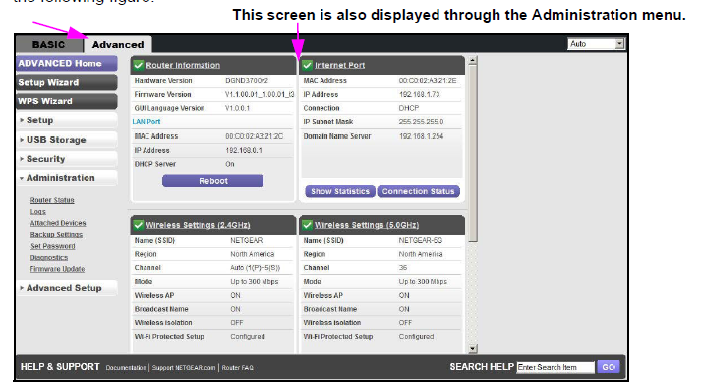713x389 pixels.
Task: Expand the Setup menu section
Action: point(67,120)
